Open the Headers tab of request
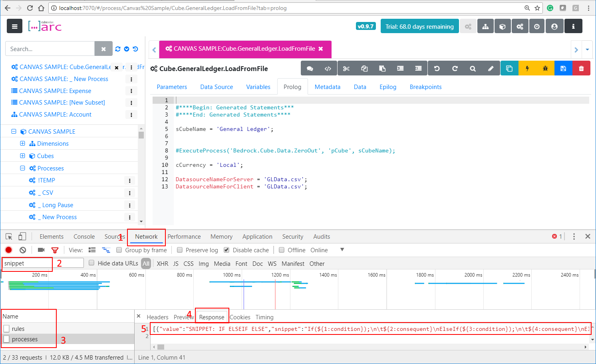596x364 pixels. [157, 317]
